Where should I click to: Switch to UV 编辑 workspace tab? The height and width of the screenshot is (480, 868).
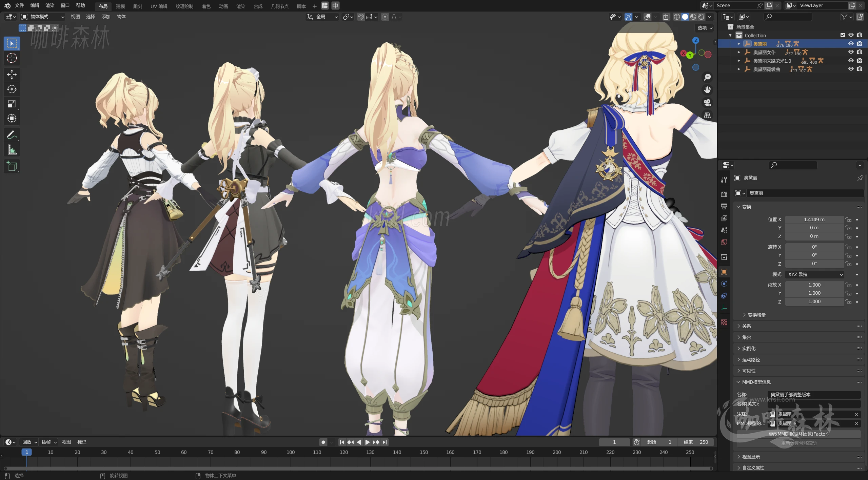[x=159, y=6]
